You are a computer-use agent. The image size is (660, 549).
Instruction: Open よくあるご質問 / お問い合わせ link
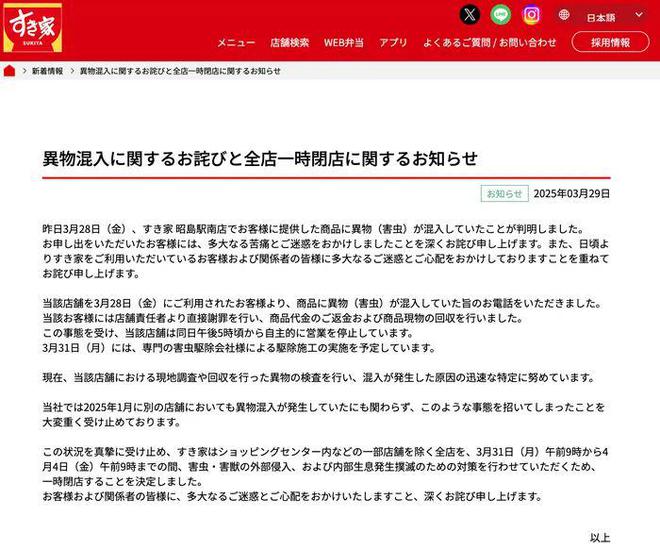click(x=490, y=43)
